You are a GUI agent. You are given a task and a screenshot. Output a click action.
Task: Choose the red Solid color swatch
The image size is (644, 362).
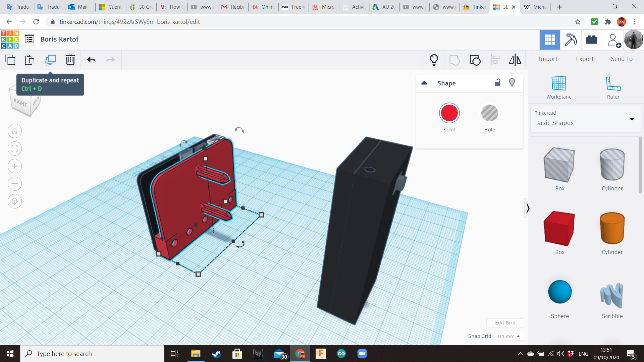pyautogui.click(x=449, y=113)
